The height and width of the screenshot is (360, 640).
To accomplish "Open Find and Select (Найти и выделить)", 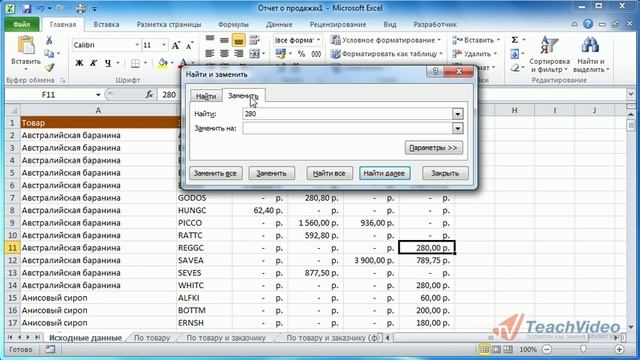I will tap(591, 55).
